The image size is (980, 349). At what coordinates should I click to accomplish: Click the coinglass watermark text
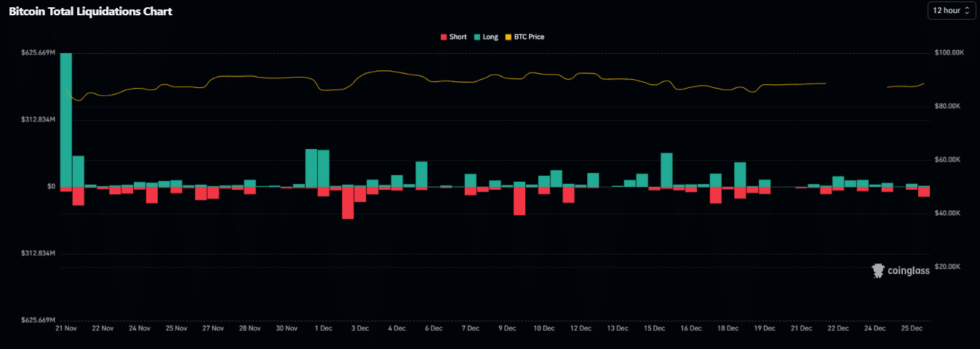point(909,271)
